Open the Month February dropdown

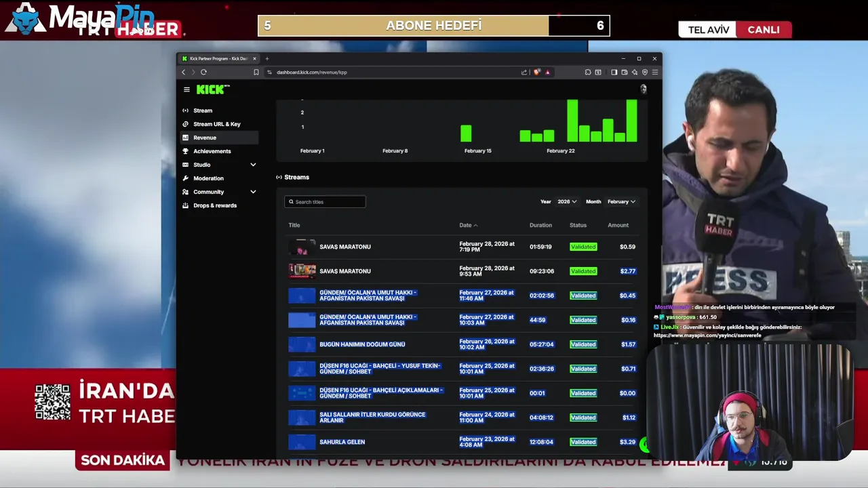pos(621,201)
